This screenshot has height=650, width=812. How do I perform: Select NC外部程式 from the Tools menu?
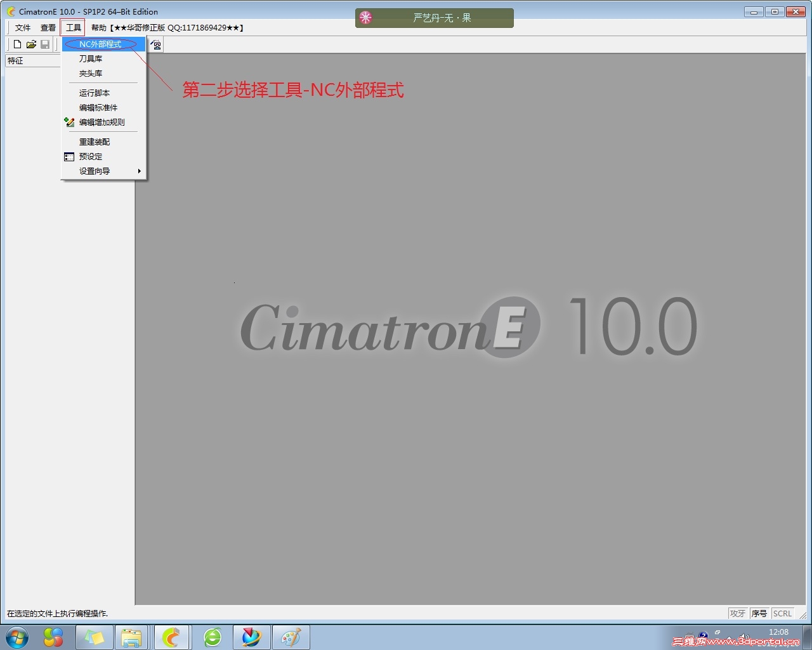pyautogui.click(x=104, y=44)
